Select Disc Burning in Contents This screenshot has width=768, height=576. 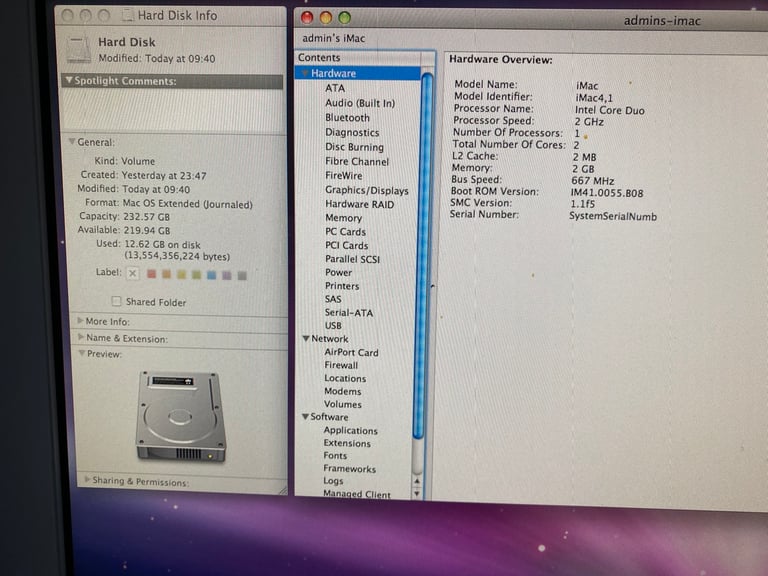tap(354, 147)
